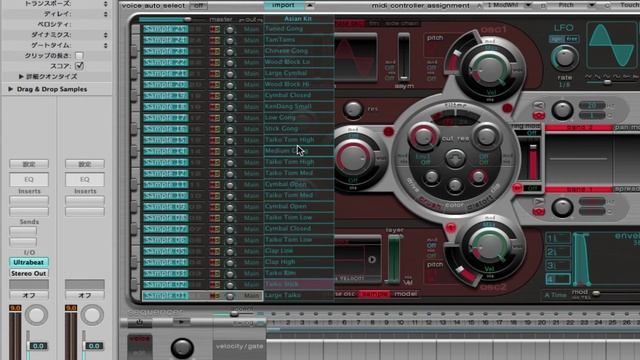Click the EQ band 2 gain knob
The height and width of the screenshot is (360, 640).
pos(562,110)
